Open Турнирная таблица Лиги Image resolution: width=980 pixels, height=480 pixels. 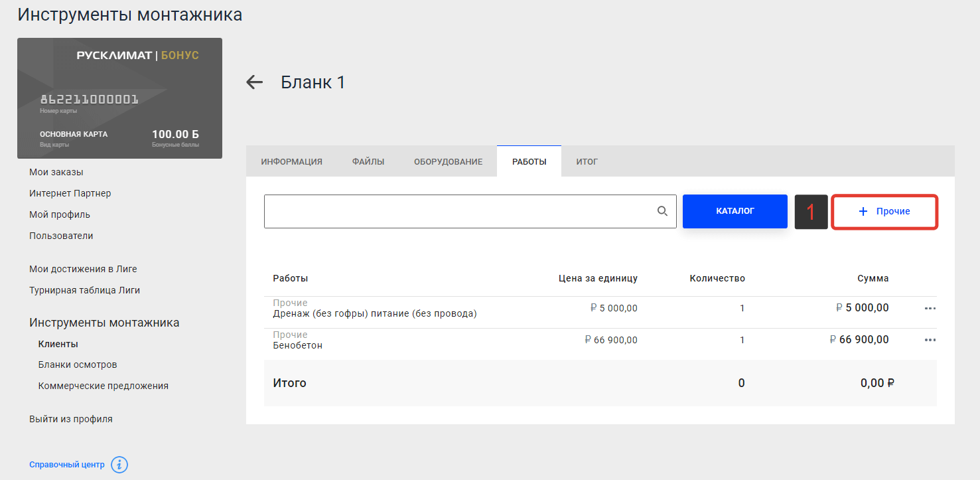(84, 290)
